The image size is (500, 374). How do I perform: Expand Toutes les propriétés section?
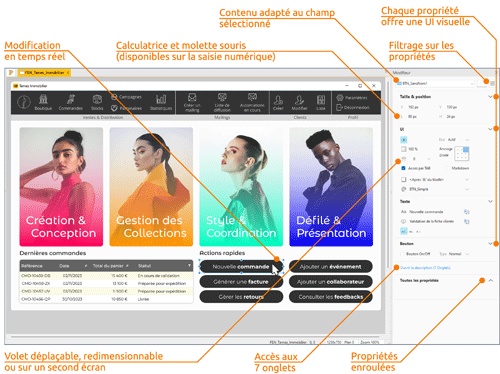tap(491, 280)
